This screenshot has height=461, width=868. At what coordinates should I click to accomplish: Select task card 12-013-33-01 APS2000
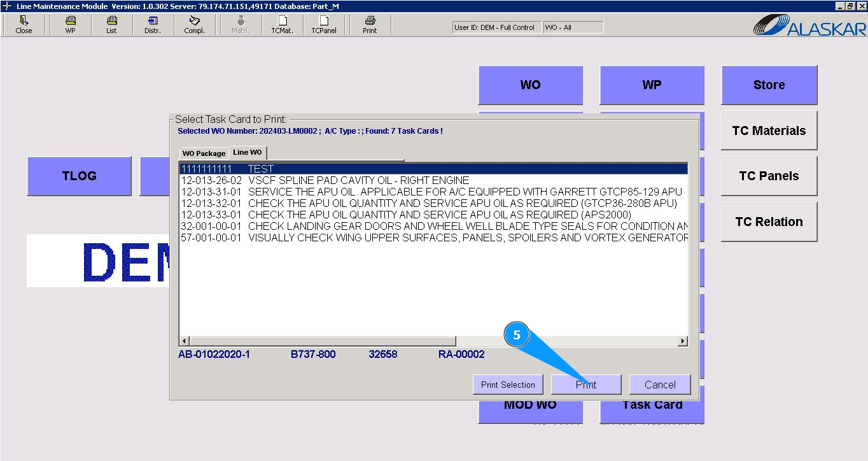click(x=433, y=215)
